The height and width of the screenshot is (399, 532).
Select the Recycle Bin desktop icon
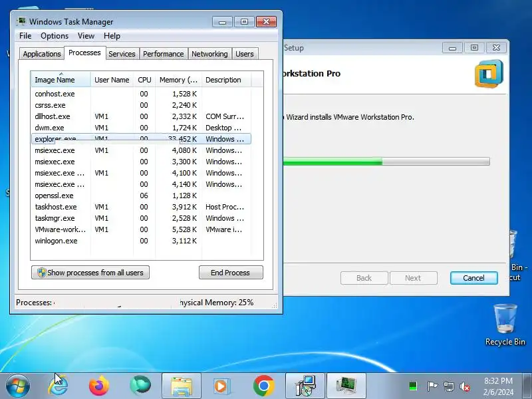pyautogui.click(x=505, y=325)
